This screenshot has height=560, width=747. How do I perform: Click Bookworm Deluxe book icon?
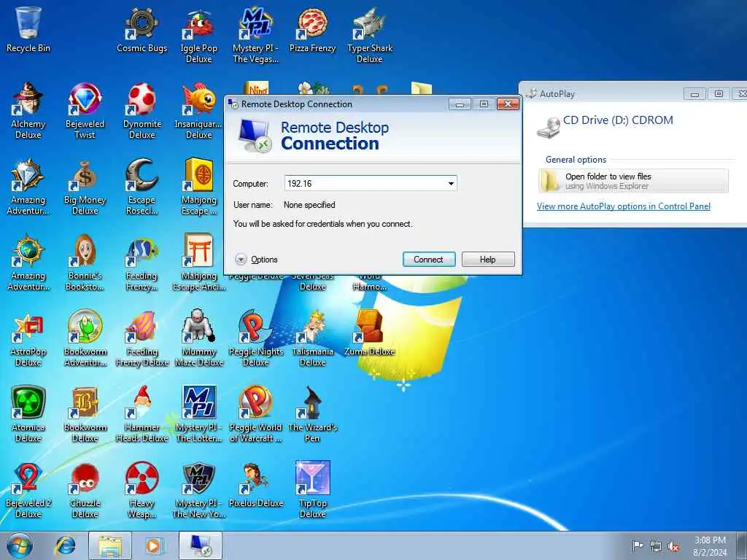pos(85,415)
